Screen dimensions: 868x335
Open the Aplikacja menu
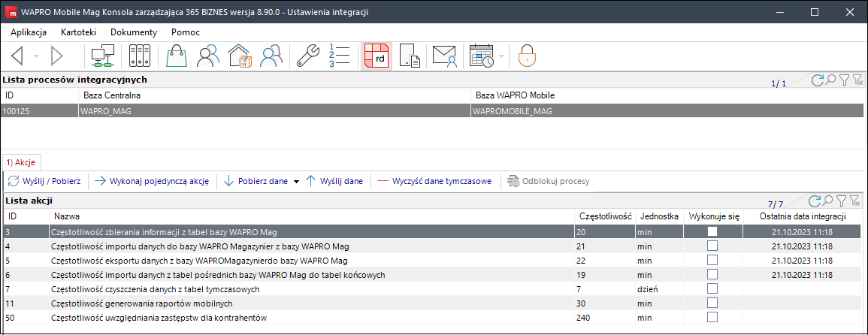point(29,32)
